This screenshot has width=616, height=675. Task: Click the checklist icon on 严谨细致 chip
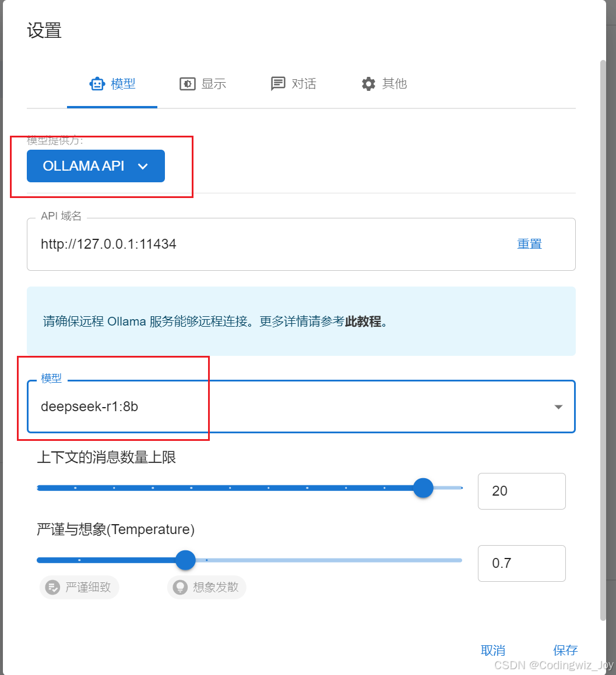click(x=53, y=587)
